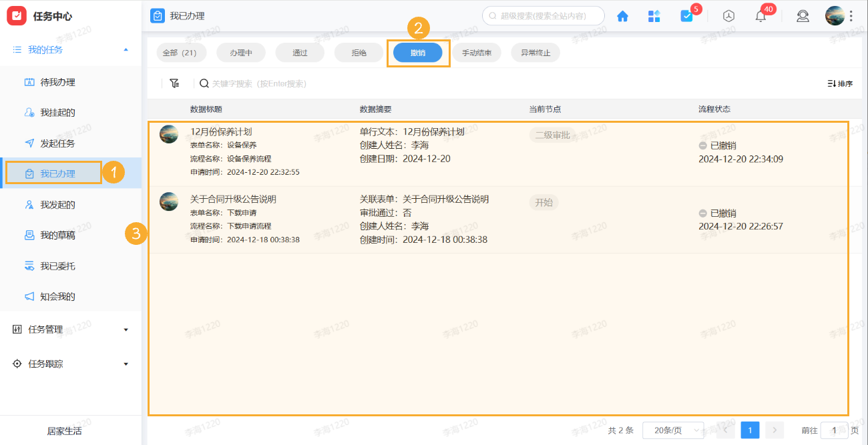Screen dimensions: 868x445
Task: 点击顶部的立方体工作台图标
Action: 728,15
